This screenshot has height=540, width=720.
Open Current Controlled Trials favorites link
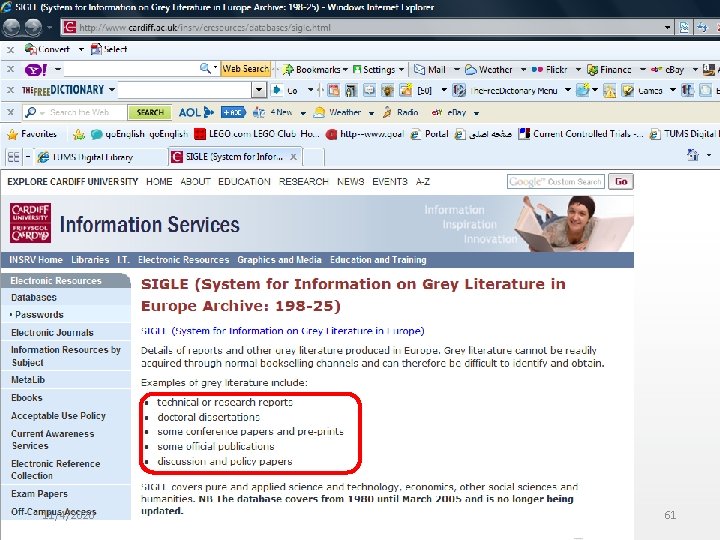581,134
